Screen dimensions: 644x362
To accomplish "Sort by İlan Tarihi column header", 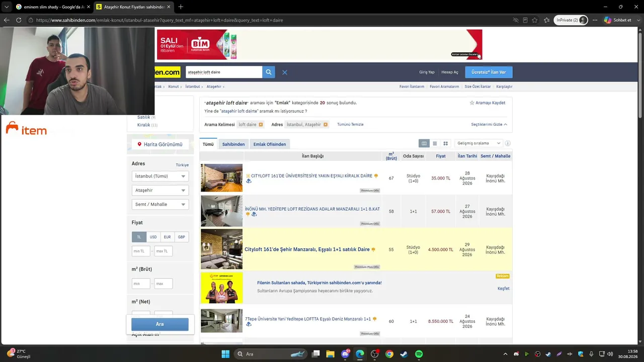I will point(467,156).
